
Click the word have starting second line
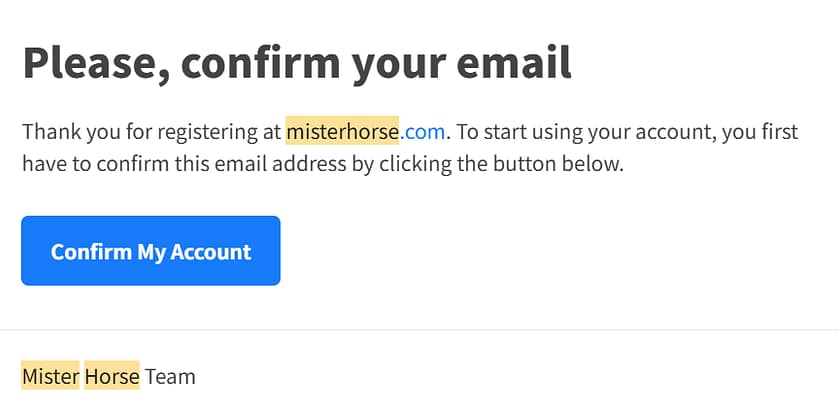[x=44, y=163]
